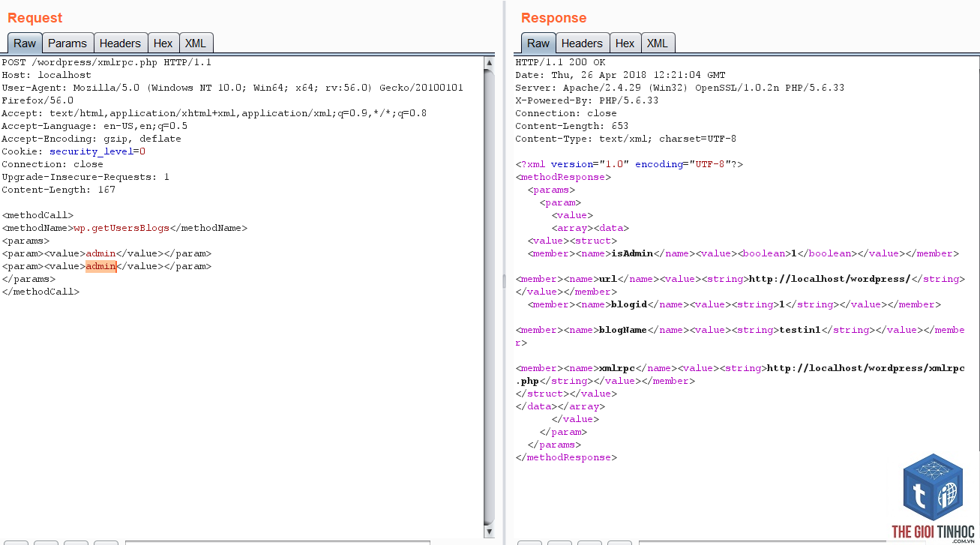The width and height of the screenshot is (980, 545).
Task: Click the xmlrpc member name in response
Action: click(617, 368)
